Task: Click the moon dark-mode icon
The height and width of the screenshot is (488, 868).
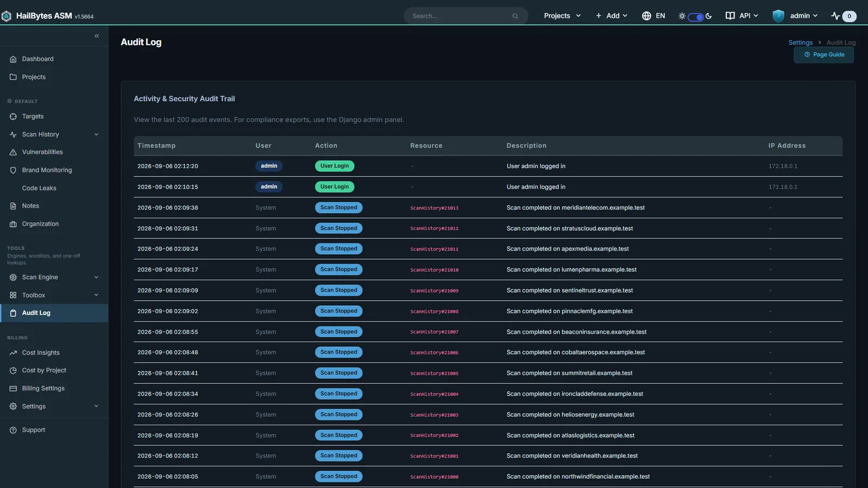Action: 709,16
